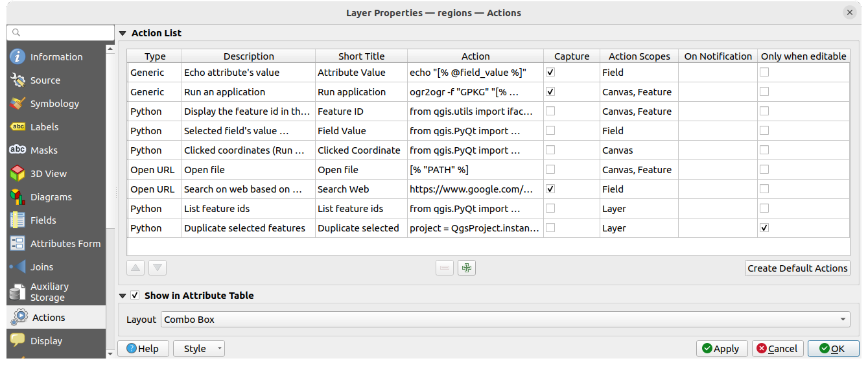Screen dimensions: 868x365
Task: Go to the Attributes Form tab
Action: click(65, 244)
